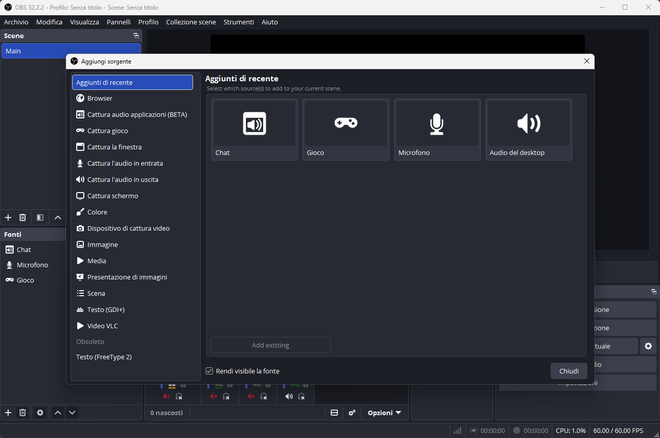Viewport: 660px width, 438px height.
Task: Choose Cattura audio applicazioni (BETA) source
Action: (132, 114)
